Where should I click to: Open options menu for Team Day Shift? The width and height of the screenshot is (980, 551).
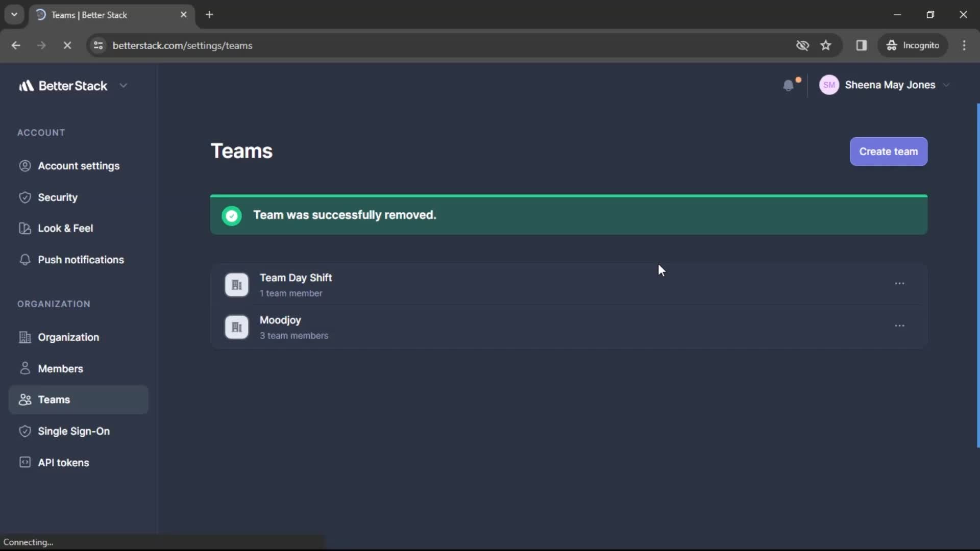[900, 283]
